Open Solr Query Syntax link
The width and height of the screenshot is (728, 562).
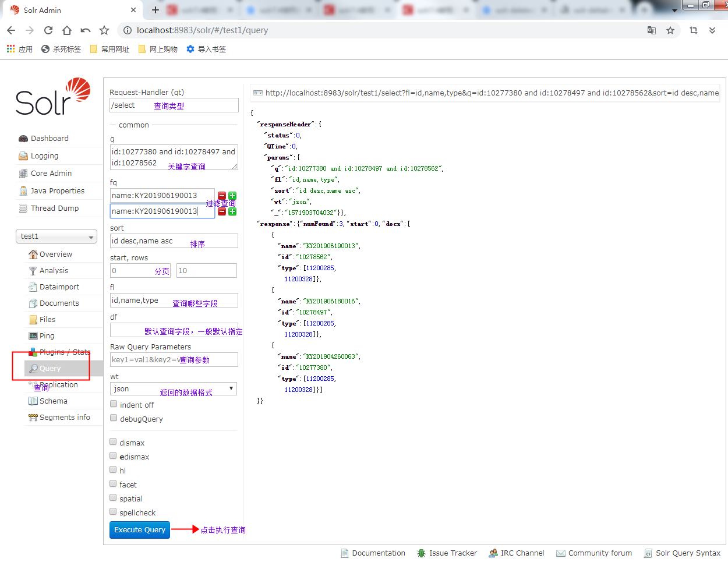point(683,553)
